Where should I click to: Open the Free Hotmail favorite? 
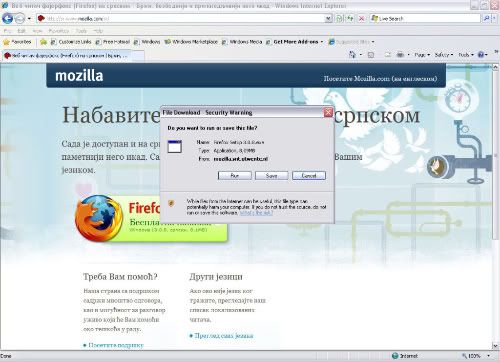point(113,42)
